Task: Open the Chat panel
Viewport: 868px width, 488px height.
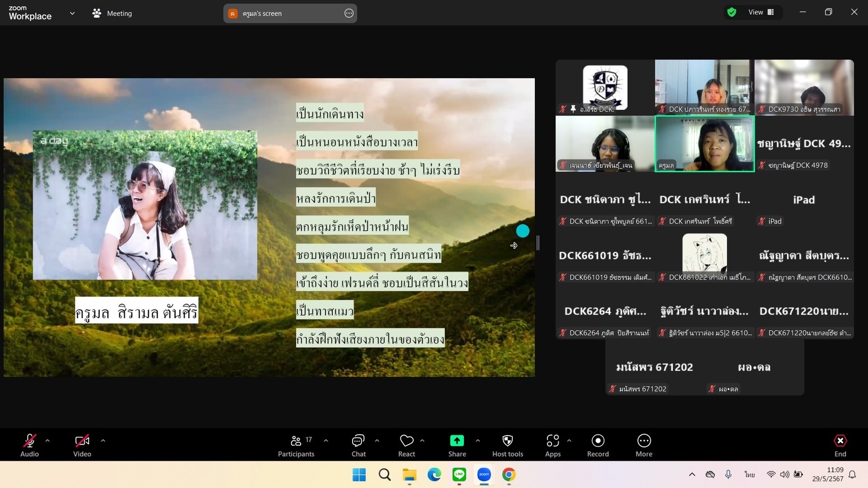Action: coord(358,445)
